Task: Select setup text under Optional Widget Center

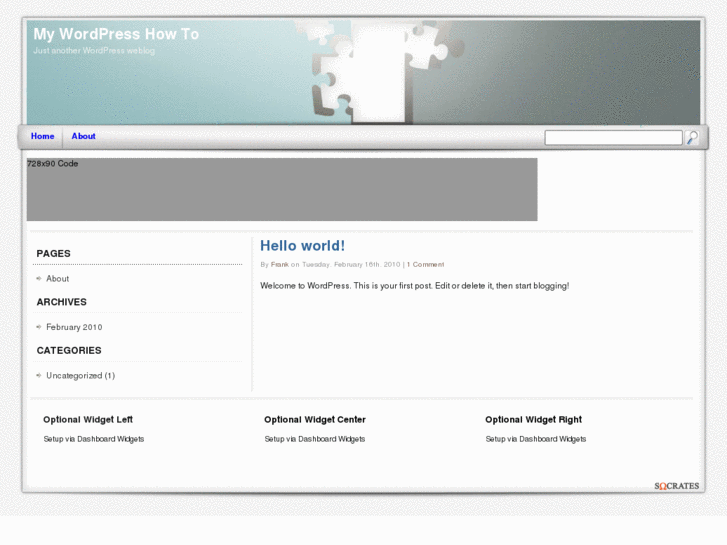Action: pos(315,439)
